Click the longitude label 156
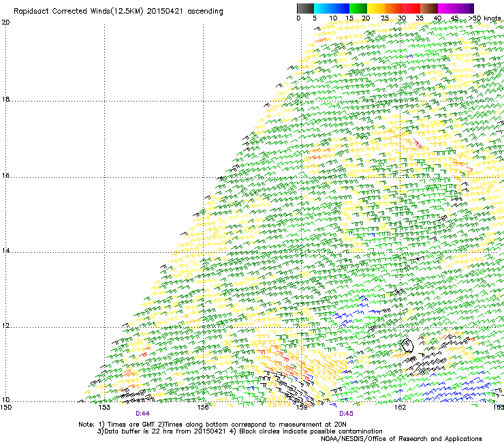The width and height of the screenshot is (504, 443). click(203, 408)
